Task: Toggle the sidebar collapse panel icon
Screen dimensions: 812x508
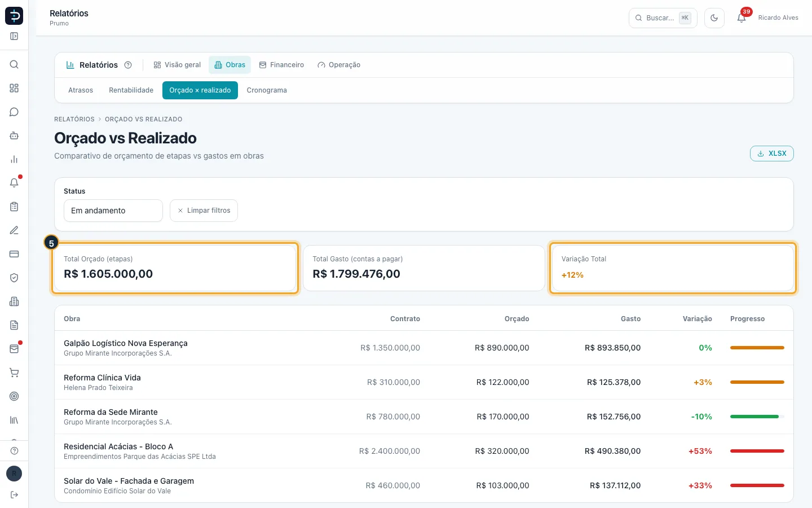Action: (14, 36)
